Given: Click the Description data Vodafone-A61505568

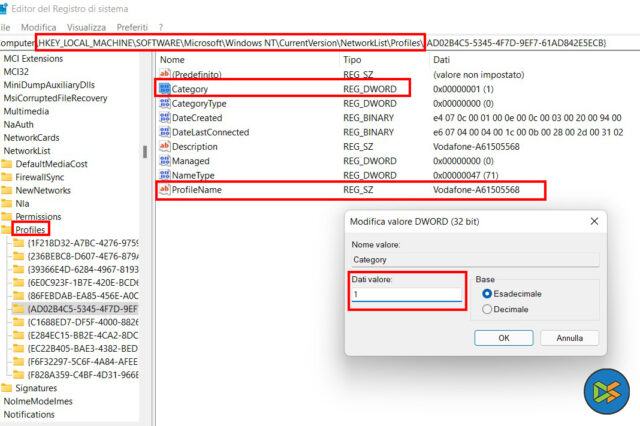Looking at the screenshot, I should pos(476,146).
